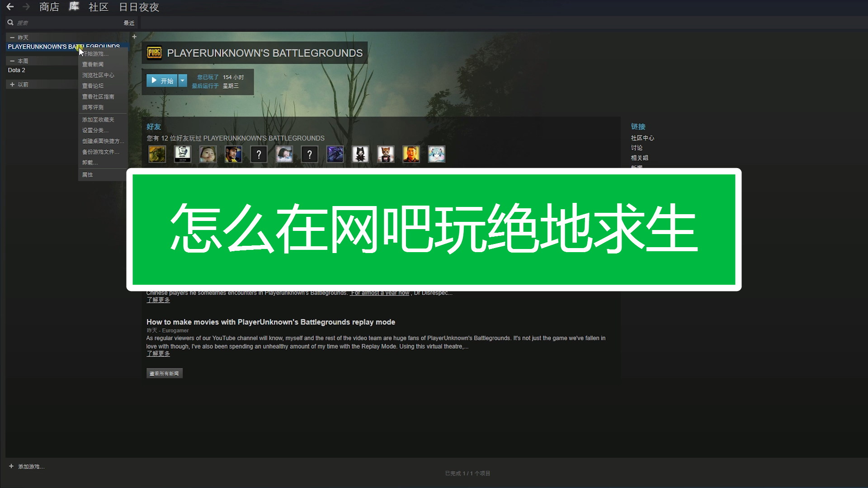Choose 属性 in the context menu
The height and width of the screenshot is (488, 868).
pos(103,175)
